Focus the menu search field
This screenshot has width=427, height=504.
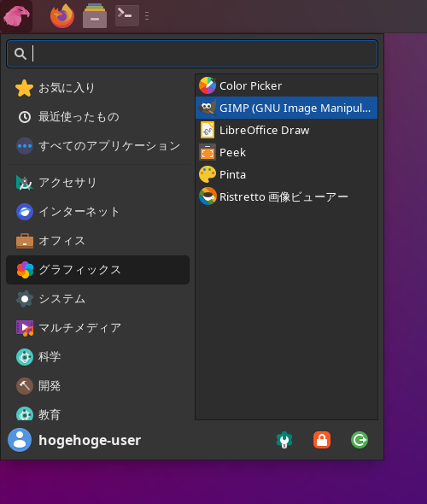[192, 54]
